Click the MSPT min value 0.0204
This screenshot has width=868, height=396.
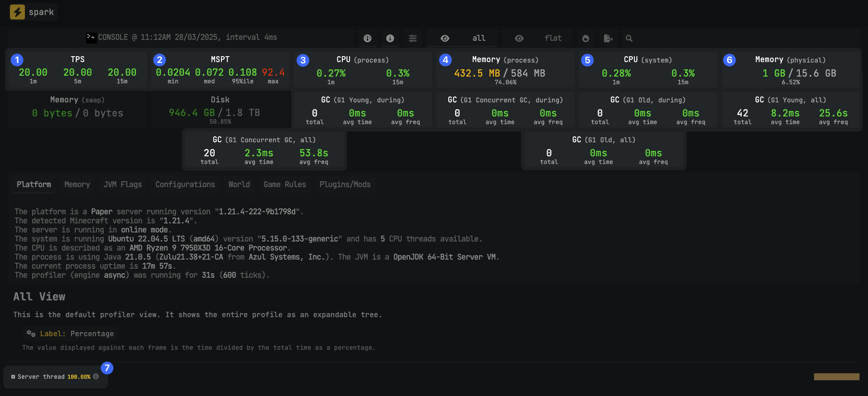tap(173, 72)
